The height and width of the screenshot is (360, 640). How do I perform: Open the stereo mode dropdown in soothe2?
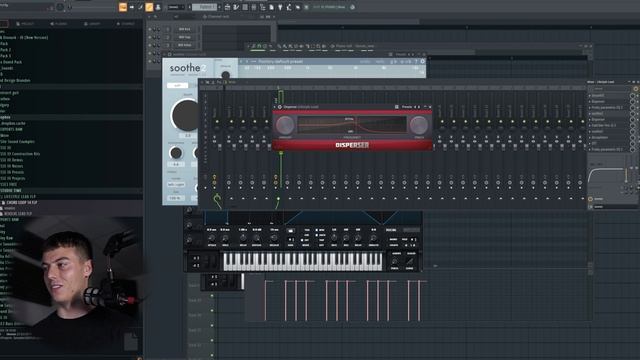[176, 184]
